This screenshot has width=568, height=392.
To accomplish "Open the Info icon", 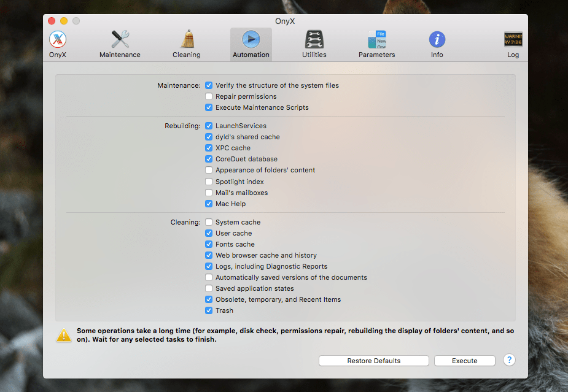I will (x=437, y=39).
